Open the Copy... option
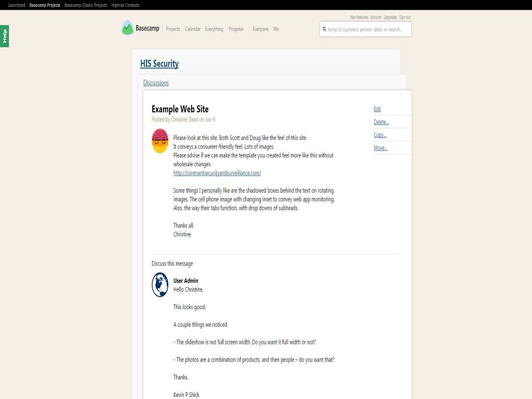532x399 pixels. (380, 135)
